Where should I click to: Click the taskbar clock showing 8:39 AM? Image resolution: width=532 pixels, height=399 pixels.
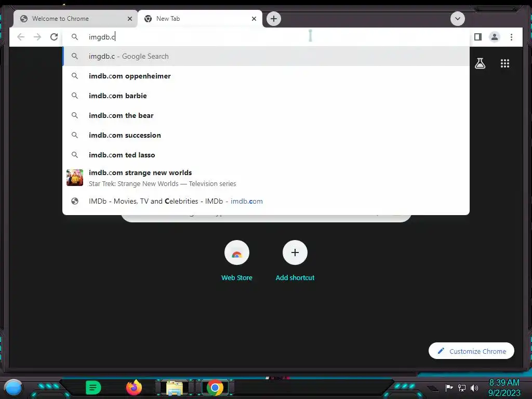tap(504, 388)
